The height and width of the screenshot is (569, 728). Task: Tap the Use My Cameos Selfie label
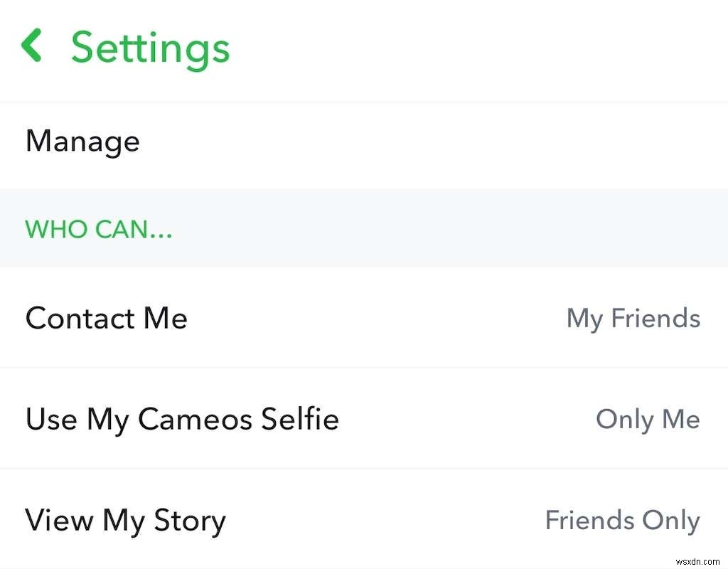(x=182, y=419)
